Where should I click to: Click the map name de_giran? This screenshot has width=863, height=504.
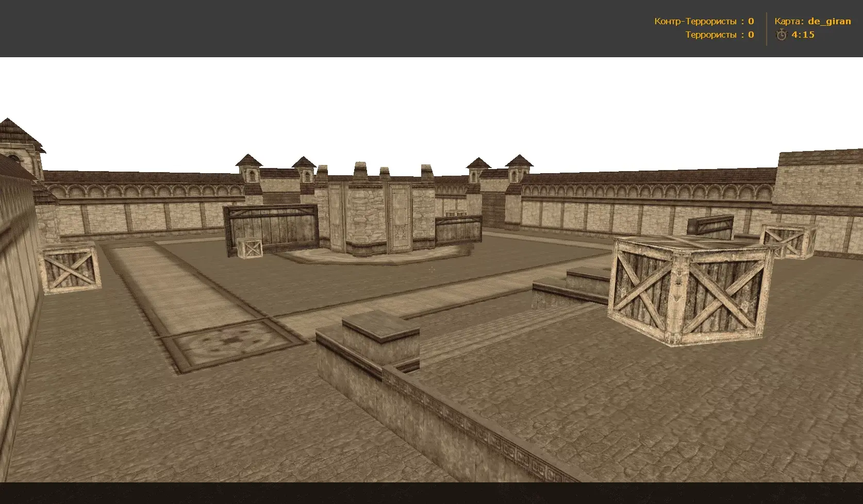[x=829, y=22]
